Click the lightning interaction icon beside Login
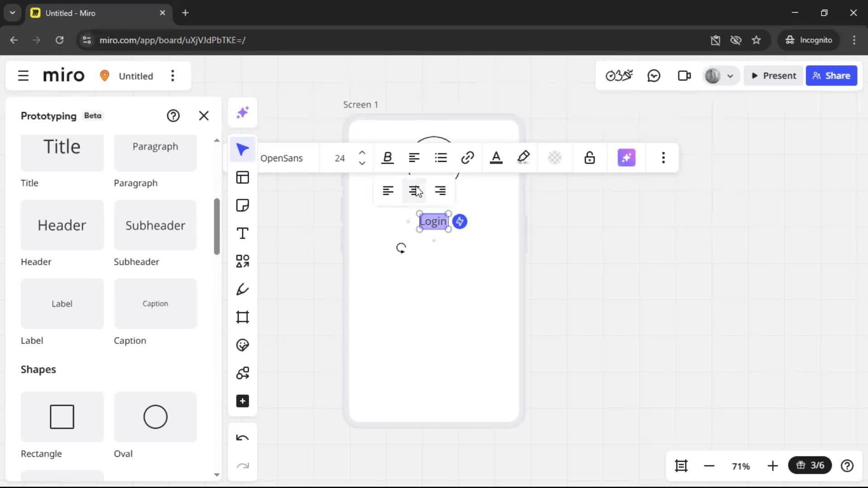The image size is (868, 488). click(x=460, y=221)
